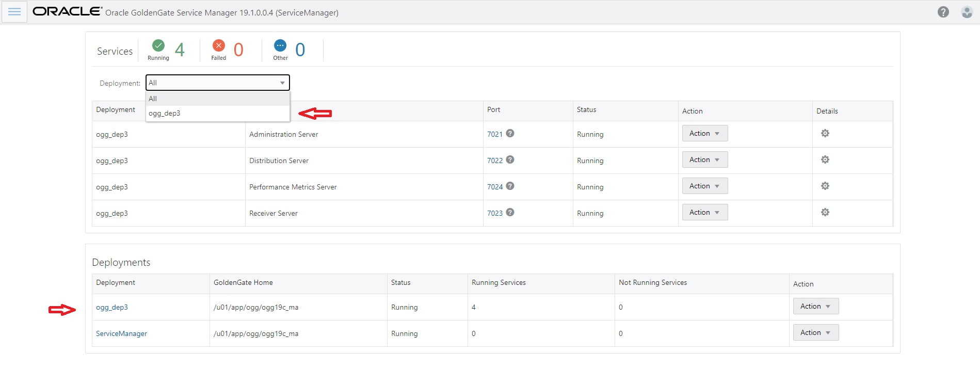Click the Not Running Services column header

653,282
